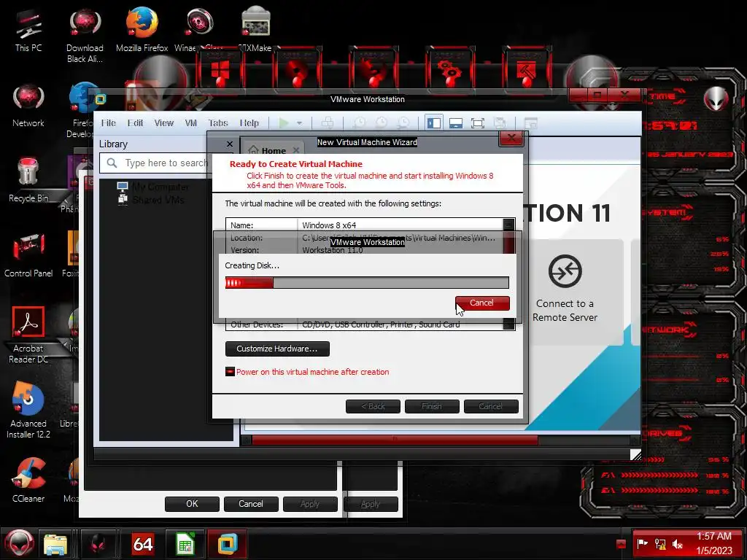The width and height of the screenshot is (747, 560).
Task: Click the Creating Disk progress bar
Action: tap(367, 283)
